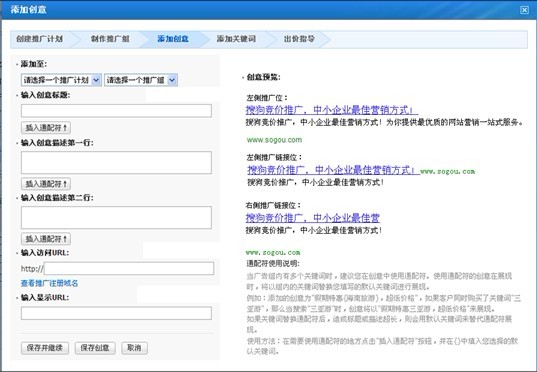The width and height of the screenshot is (537, 372).
Task: Click the 输入创意标题 text field
Action: pos(116,111)
